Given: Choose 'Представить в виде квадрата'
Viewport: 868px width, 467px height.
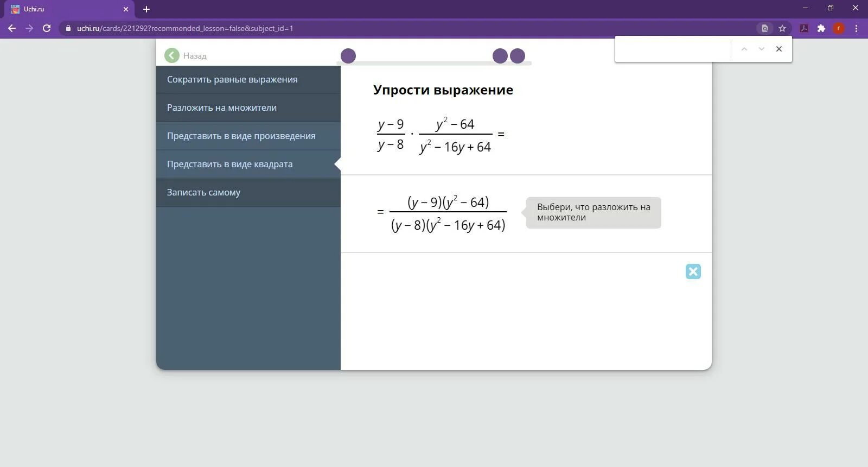Looking at the screenshot, I should click(248, 164).
